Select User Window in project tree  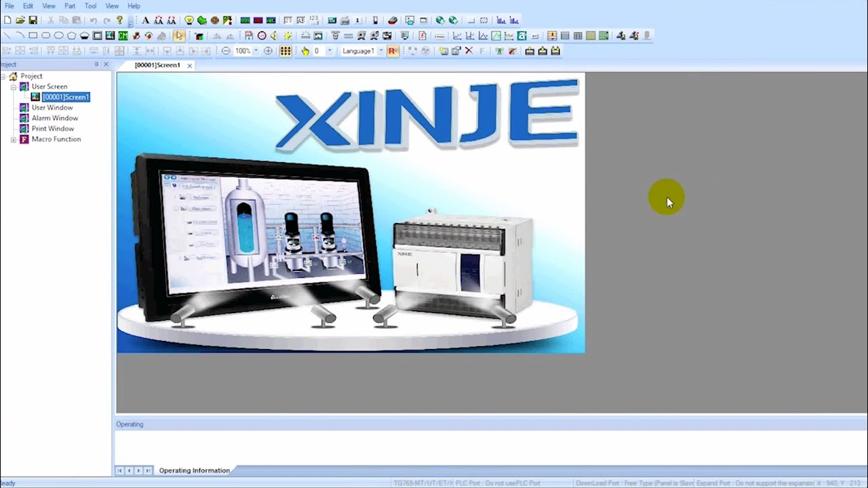point(52,108)
